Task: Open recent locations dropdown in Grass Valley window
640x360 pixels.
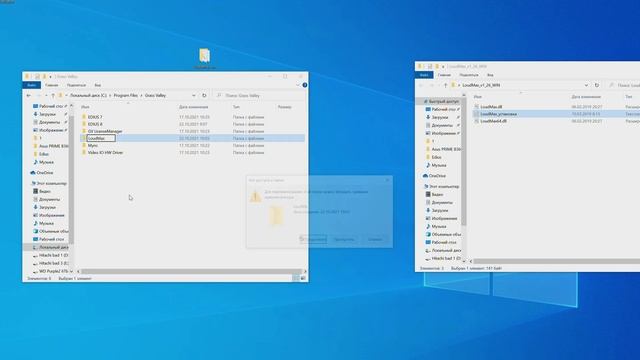Action: pyautogui.click(x=46, y=96)
